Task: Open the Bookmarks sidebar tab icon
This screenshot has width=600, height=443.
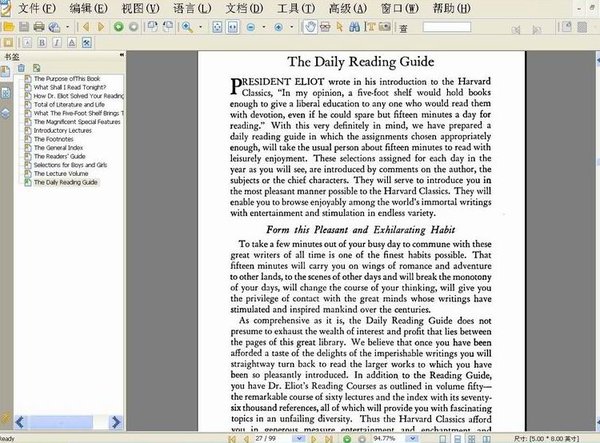Action: pyautogui.click(x=5, y=72)
